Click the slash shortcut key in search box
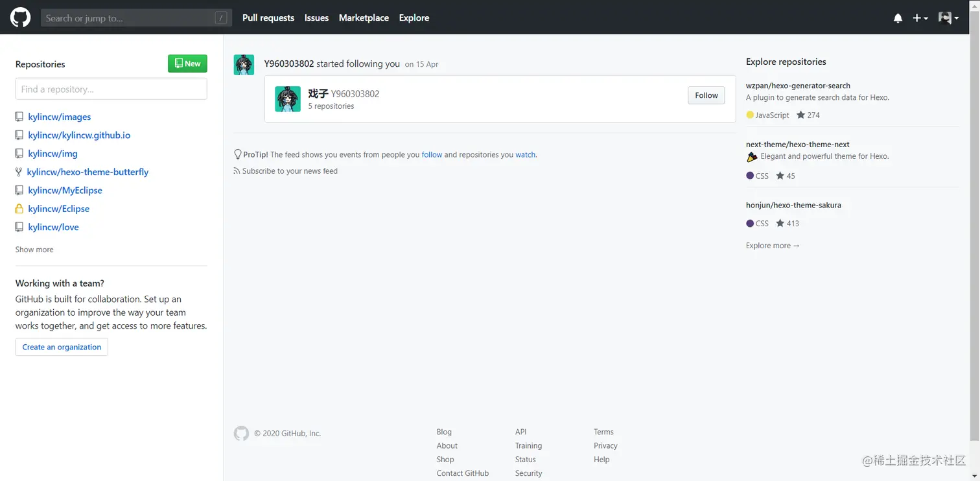Screen dimensions: 980x481 222,18
